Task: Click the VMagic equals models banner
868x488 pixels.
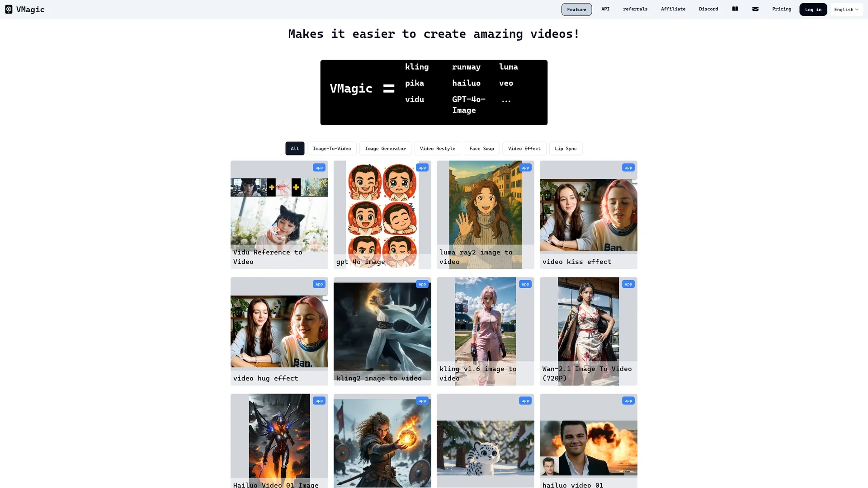Action: coord(434,93)
